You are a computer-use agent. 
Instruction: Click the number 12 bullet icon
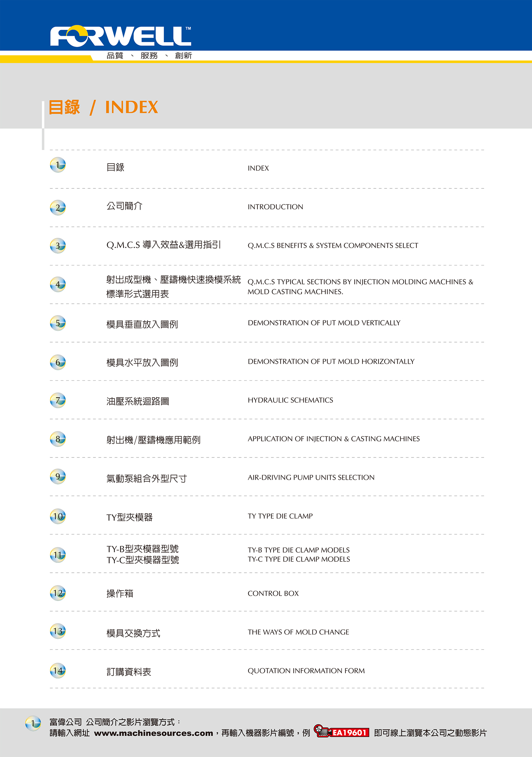click(x=58, y=593)
